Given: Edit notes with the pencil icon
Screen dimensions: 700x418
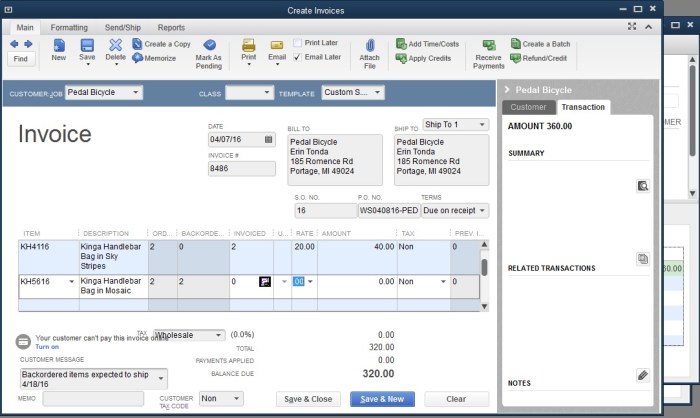Looking at the screenshot, I should [643, 375].
